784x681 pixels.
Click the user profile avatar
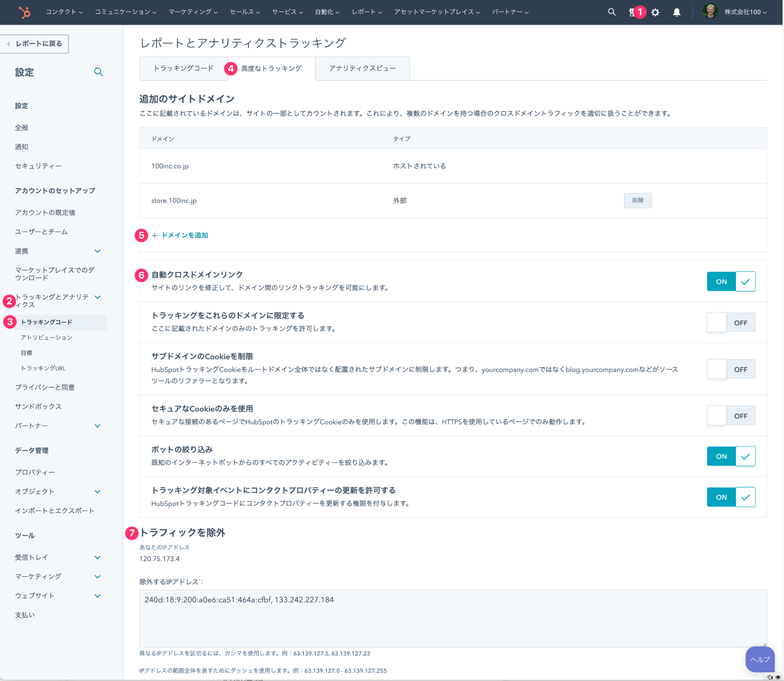click(x=709, y=12)
